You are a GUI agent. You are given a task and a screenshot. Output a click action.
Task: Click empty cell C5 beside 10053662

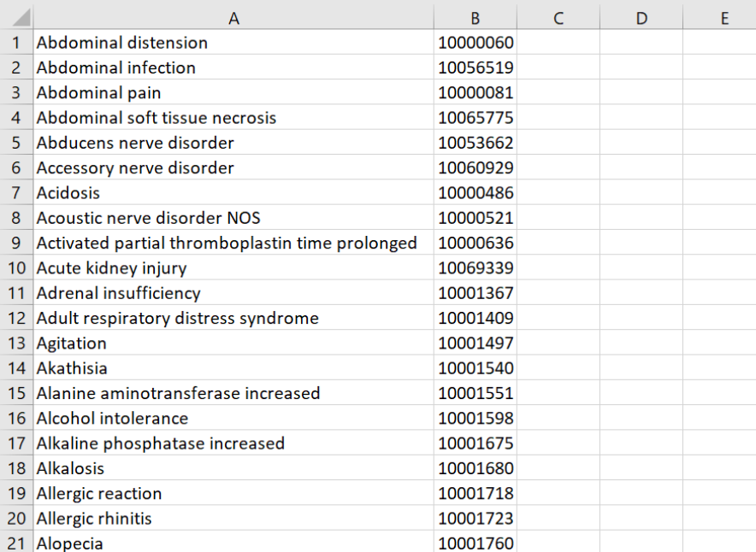pos(558,143)
